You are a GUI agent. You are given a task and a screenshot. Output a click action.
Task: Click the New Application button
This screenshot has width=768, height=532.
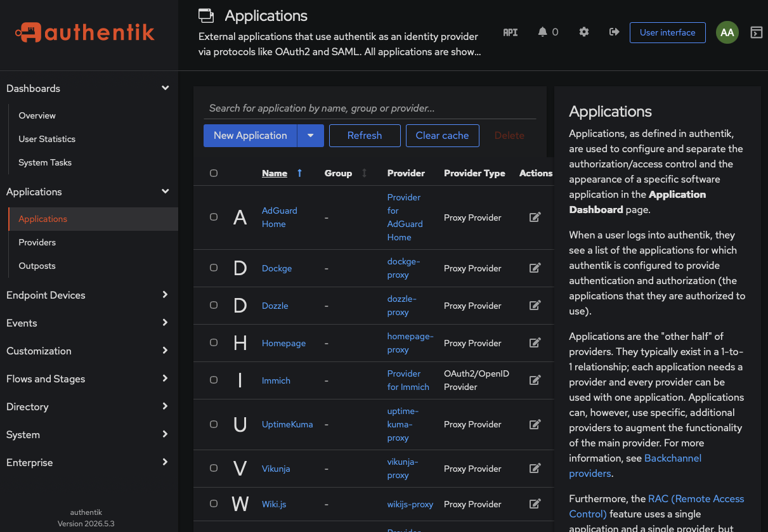pyautogui.click(x=251, y=136)
